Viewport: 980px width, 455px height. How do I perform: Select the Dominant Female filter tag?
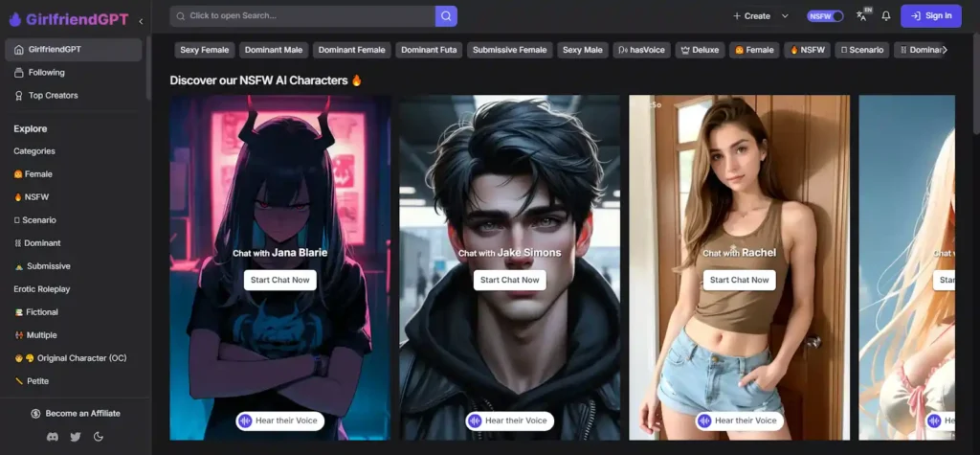pyautogui.click(x=351, y=50)
